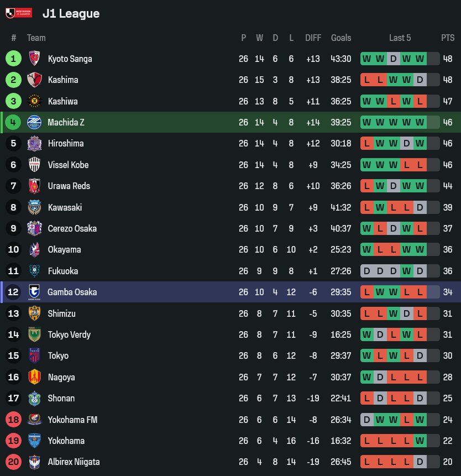Click Kyoto Sanga's rank 1 position badge
The image size is (461, 476).
[13, 59]
